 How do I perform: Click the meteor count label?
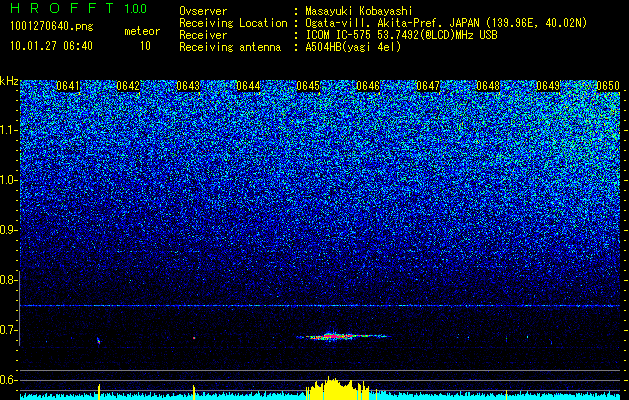[x=142, y=31]
